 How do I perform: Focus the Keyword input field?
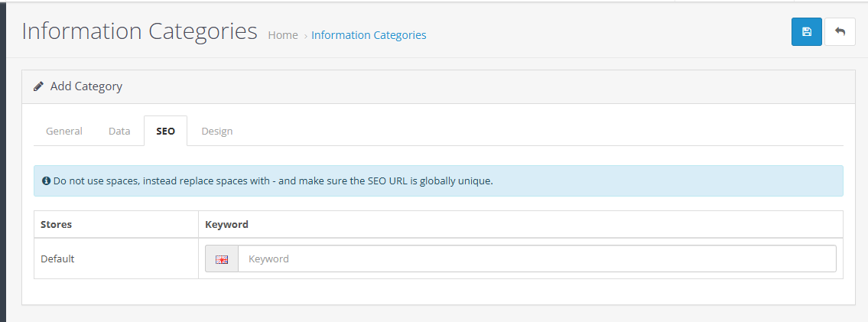(537, 259)
